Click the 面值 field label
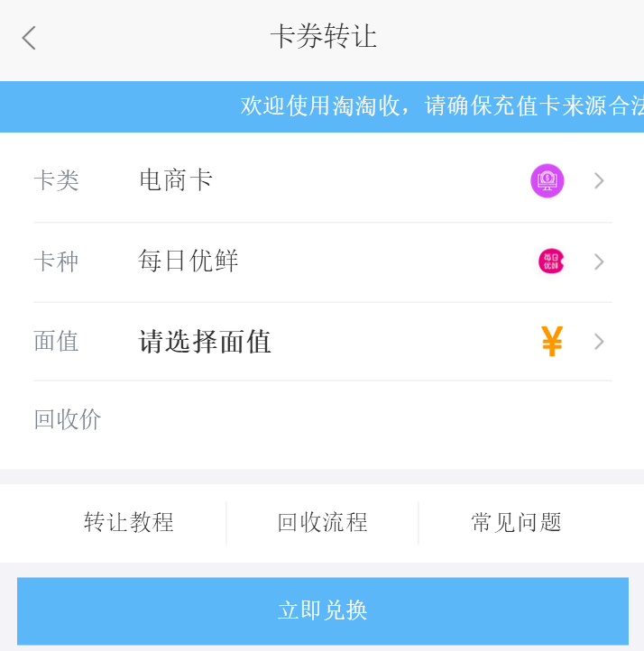 tap(57, 342)
